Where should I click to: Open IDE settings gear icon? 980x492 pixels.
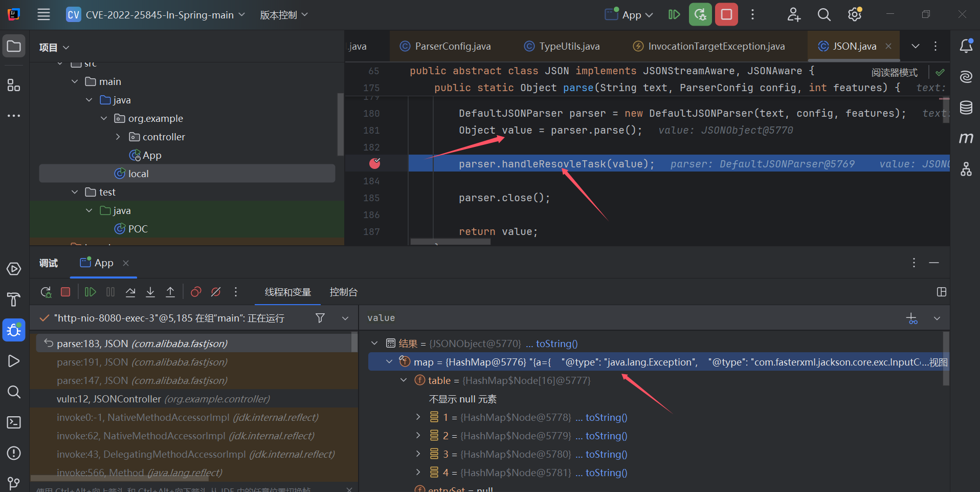coord(855,14)
